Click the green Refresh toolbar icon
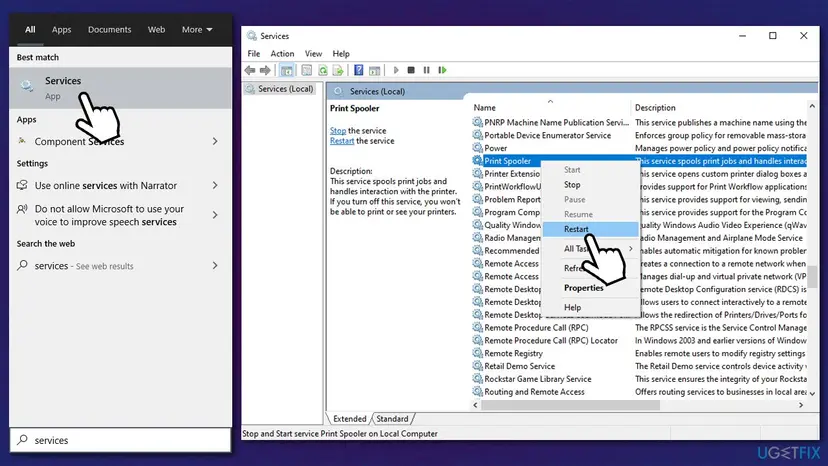Viewport: 828px width, 466px height. point(323,70)
